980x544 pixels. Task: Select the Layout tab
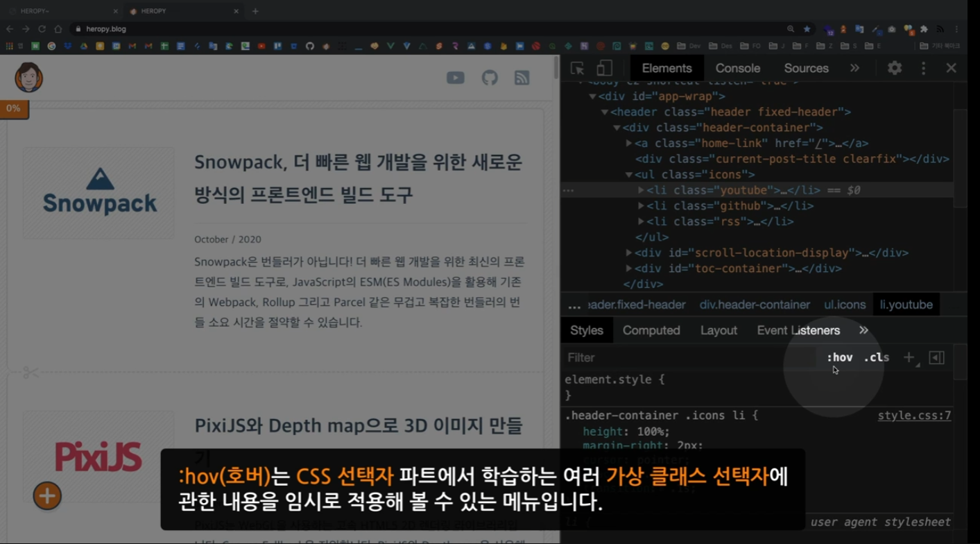[719, 330]
